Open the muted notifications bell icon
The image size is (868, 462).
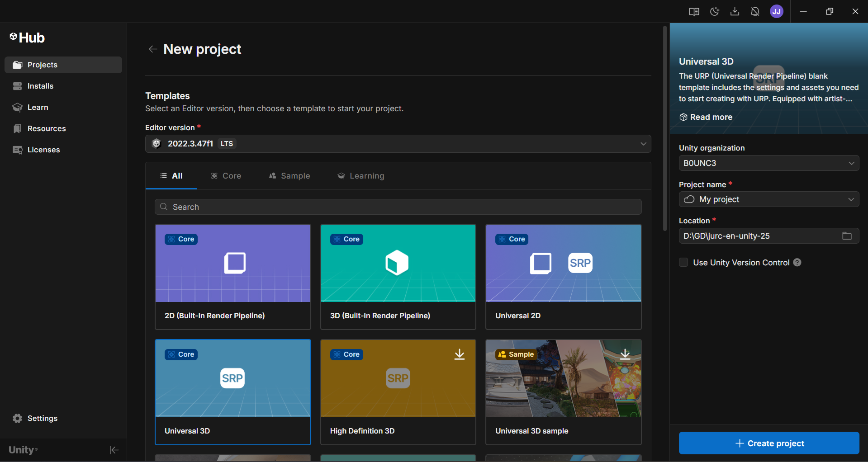(755, 11)
